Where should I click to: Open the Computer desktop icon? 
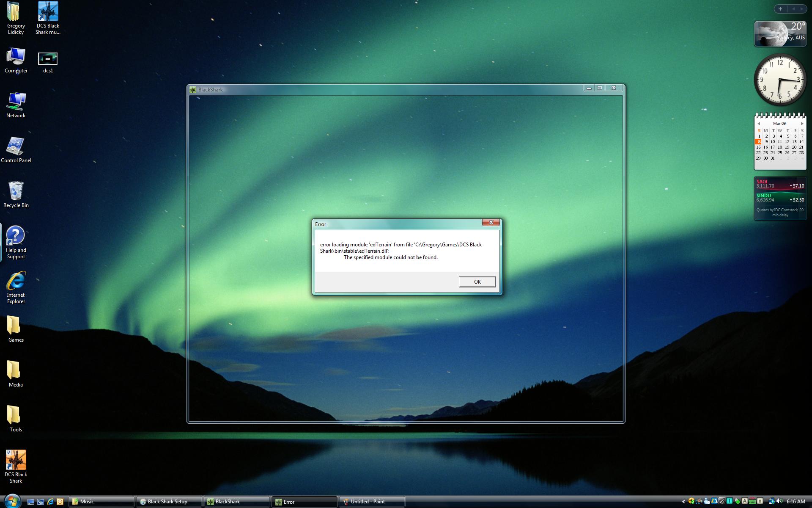point(16,61)
